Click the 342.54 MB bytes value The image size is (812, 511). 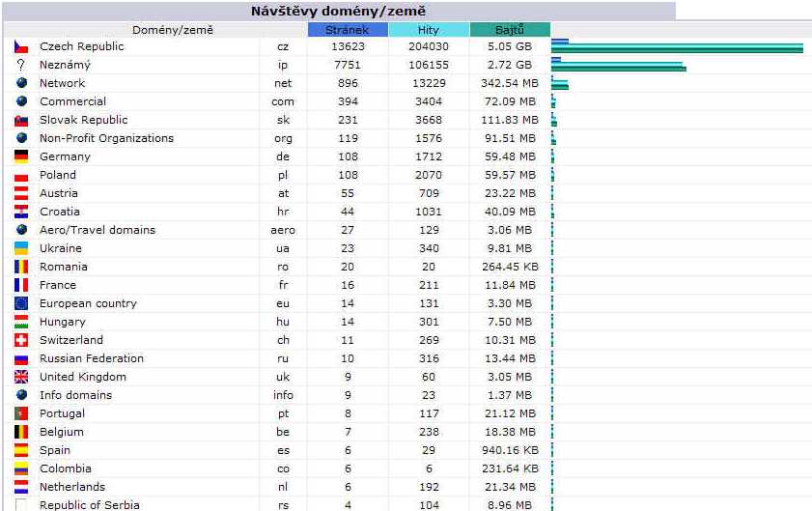[510, 83]
